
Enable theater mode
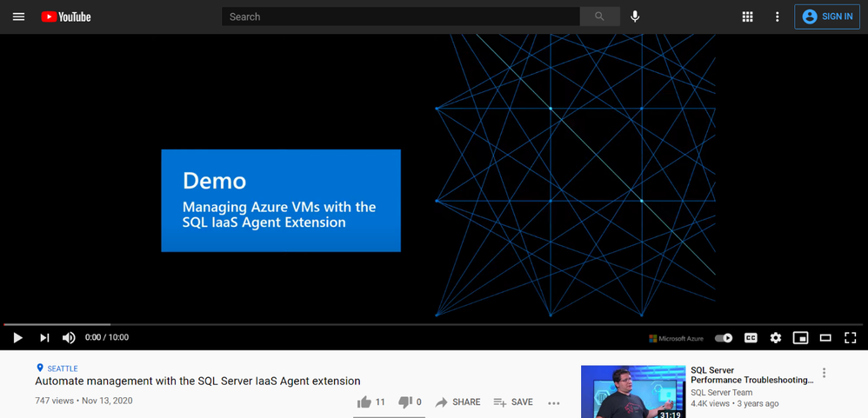pyautogui.click(x=825, y=337)
